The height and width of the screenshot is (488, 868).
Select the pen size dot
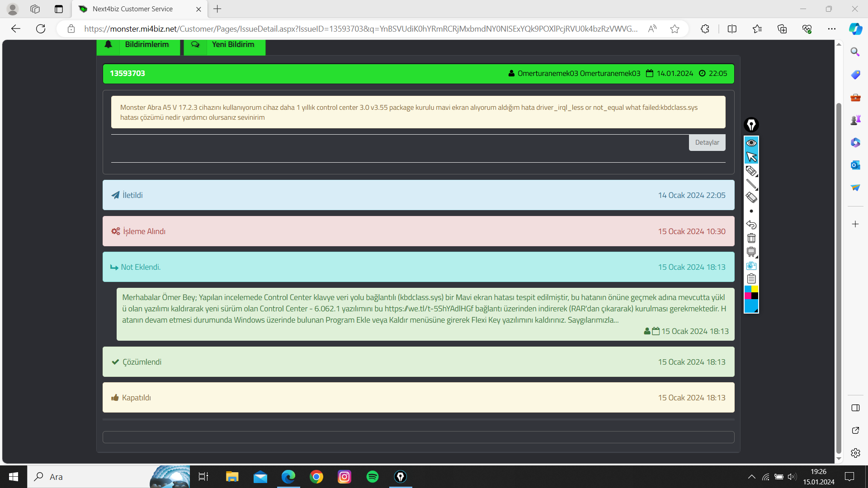[751, 211]
